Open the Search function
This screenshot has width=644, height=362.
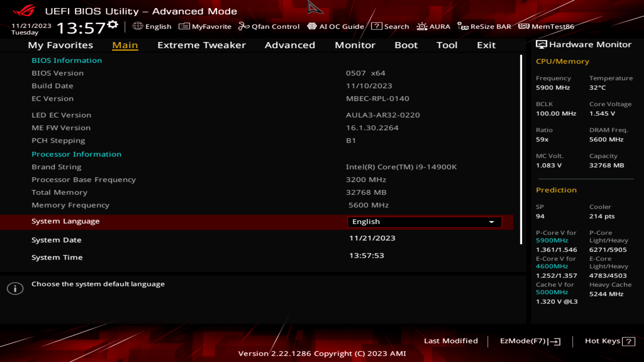391,26
